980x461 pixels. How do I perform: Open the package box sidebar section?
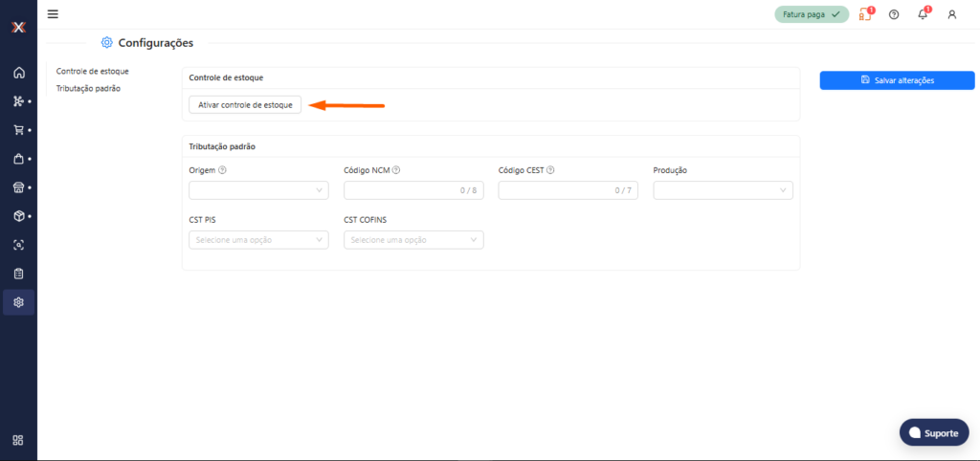click(x=18, y=216)
